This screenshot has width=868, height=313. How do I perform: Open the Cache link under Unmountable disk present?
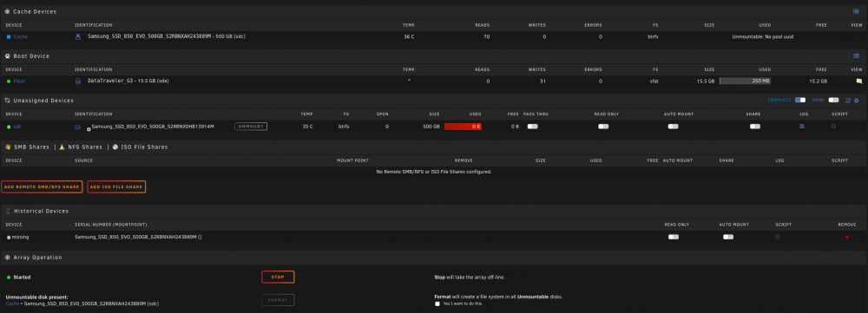pyautogui.click(x=12, y=304)
